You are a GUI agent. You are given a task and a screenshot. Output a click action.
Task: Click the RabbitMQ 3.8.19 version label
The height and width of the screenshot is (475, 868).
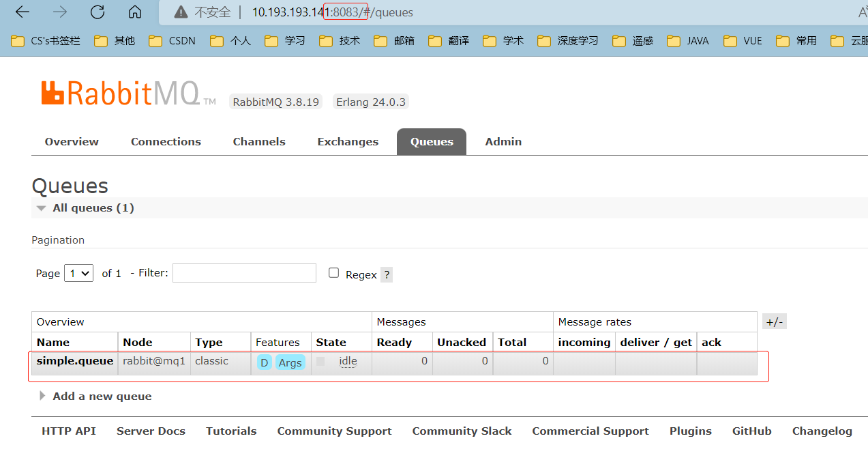pos(276,102)
